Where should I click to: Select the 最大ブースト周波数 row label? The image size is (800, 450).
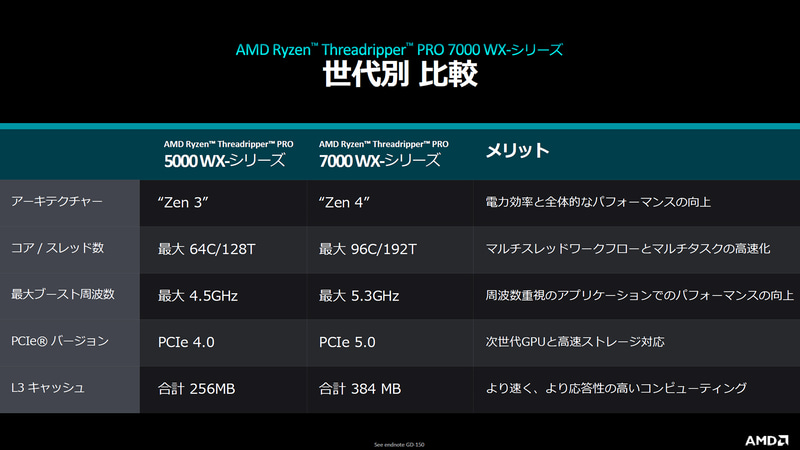click(x=63, y=294)
